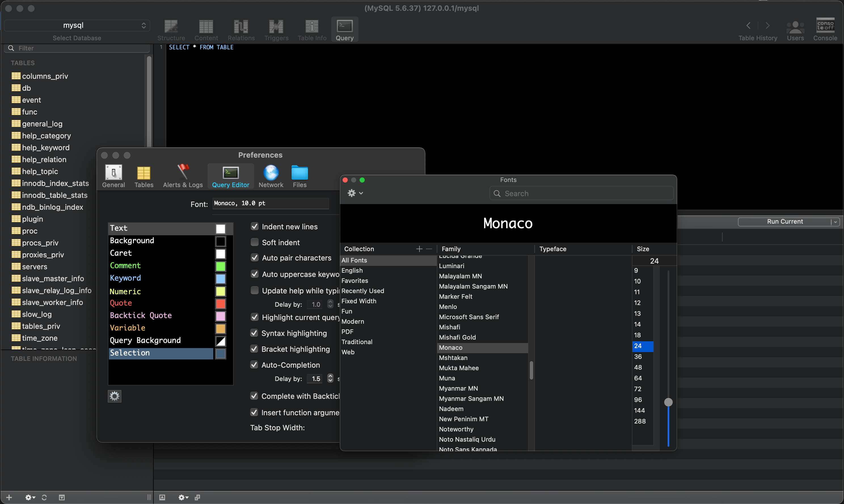Switch to the Files preferences tab
The image size is (844, 504).
(299, 176)
